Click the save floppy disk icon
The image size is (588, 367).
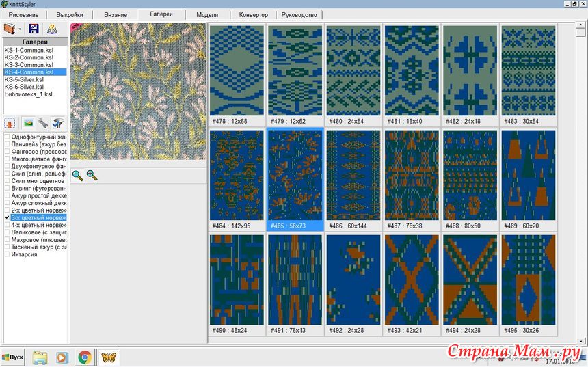[x=34, y=29]
